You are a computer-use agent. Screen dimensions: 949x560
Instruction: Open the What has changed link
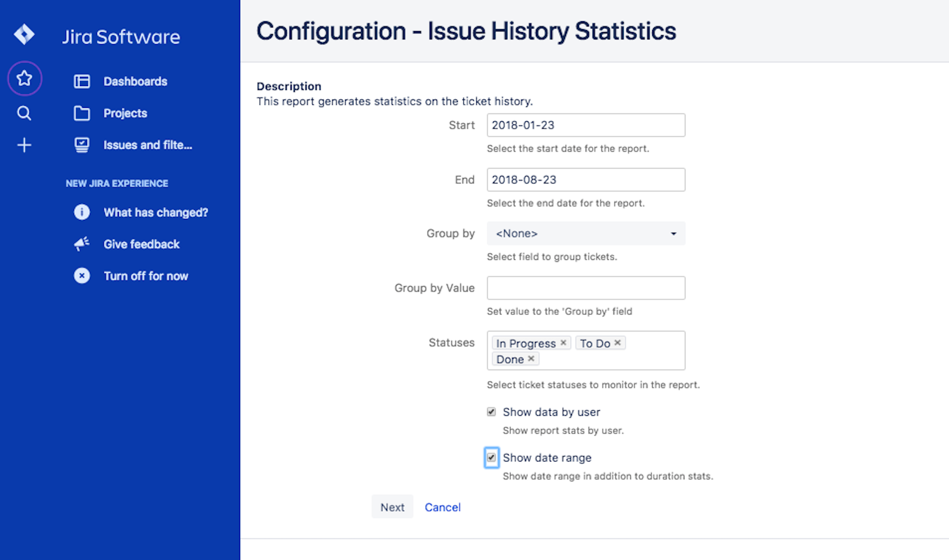(x=156, y=213)
